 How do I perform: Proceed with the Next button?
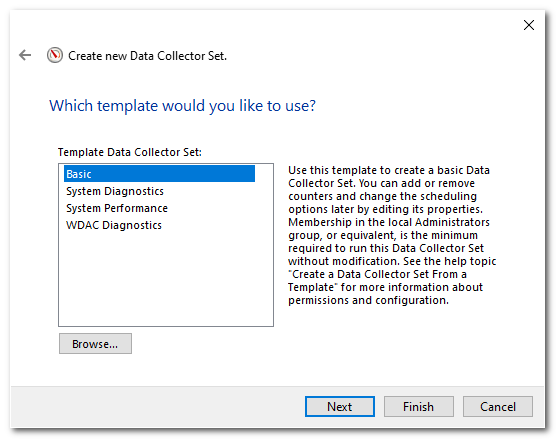click(340, 406)
